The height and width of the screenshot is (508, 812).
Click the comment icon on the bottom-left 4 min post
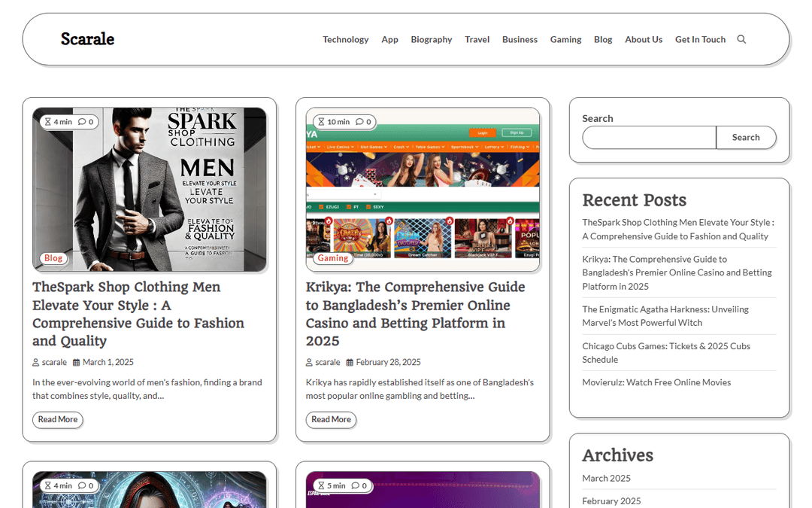(82, 485)
